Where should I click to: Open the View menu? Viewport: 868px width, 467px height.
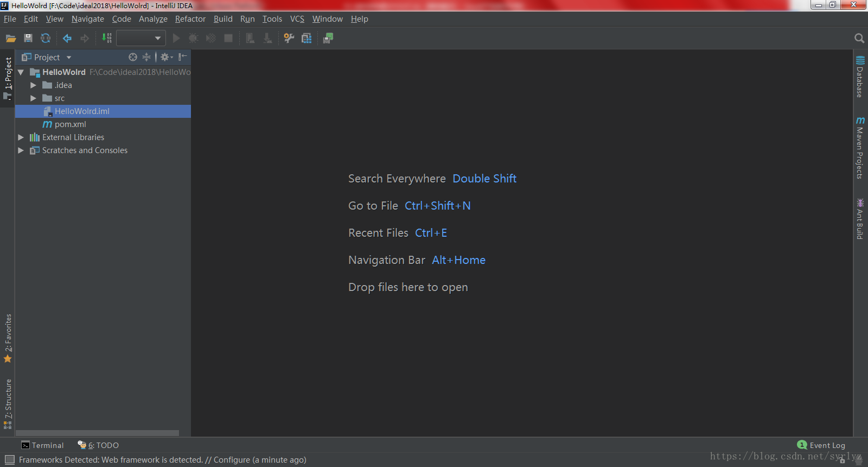click(55, 19)
